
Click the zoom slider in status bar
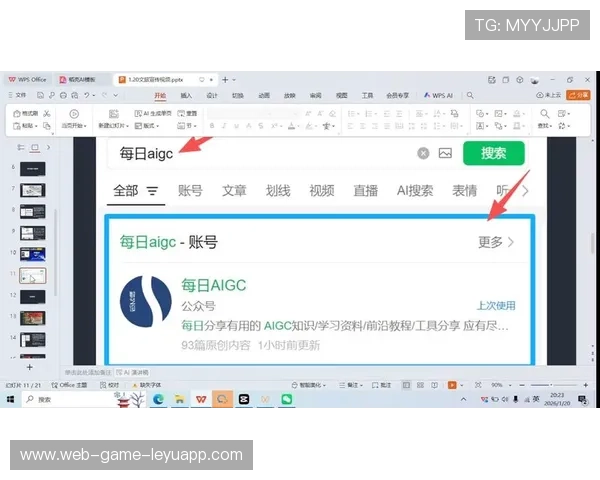(553, 385)
